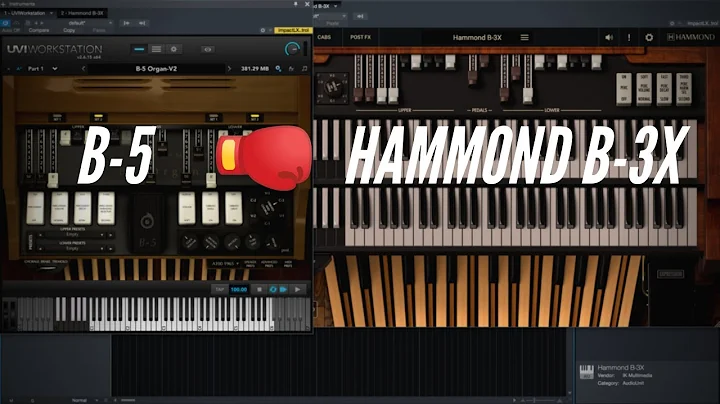
Task: Turn the B-5 vibrato chorus selector knob
Action: (x=268, y=208)
